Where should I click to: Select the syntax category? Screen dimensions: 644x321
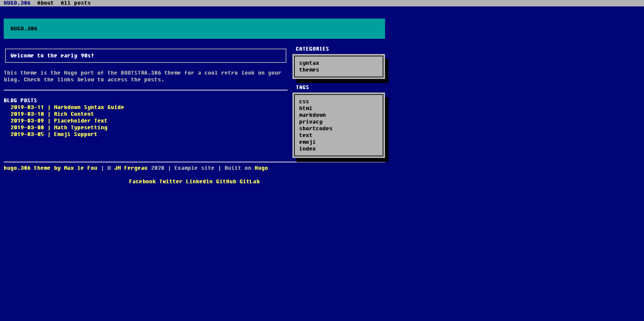pyautogui.click(x=309, y=63)
